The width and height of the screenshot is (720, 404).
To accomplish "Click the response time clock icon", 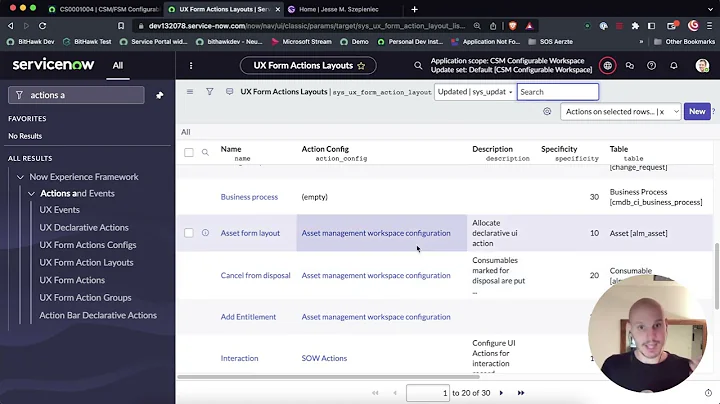I will pos(708,393).
